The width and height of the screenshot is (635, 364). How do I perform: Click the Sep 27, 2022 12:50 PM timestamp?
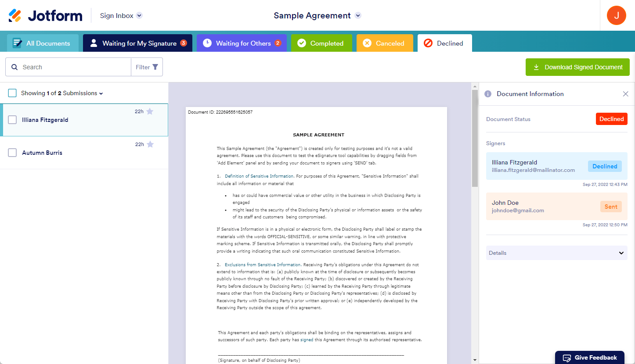pyautogui.click(x=605, y=225)
